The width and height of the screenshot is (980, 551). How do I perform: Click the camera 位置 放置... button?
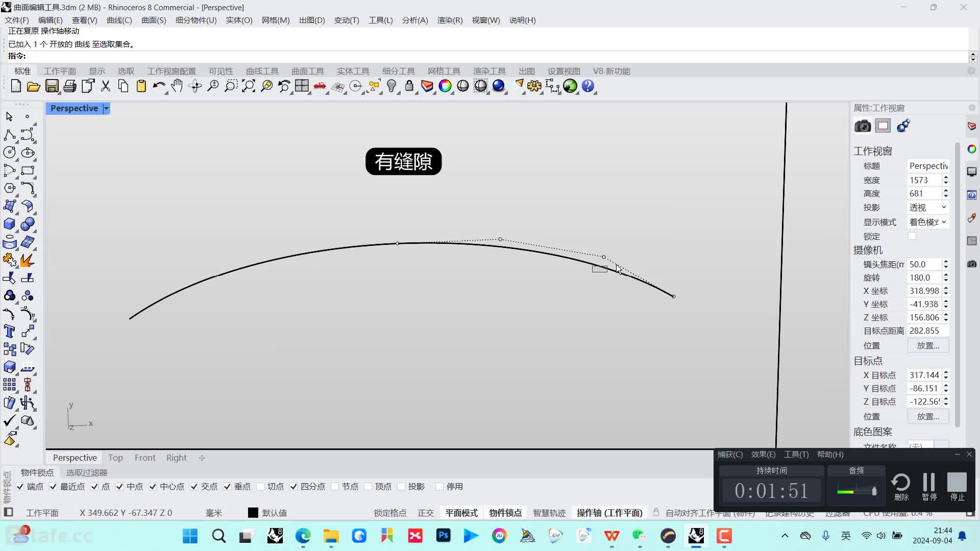coord(928,345)
